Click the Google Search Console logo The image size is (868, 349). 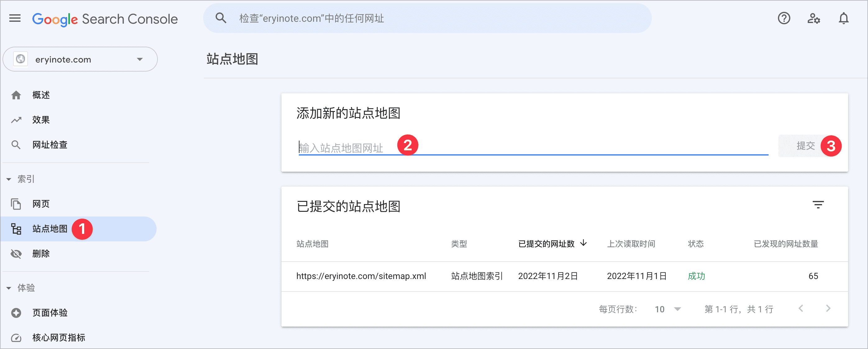click(x=105, y=19)
